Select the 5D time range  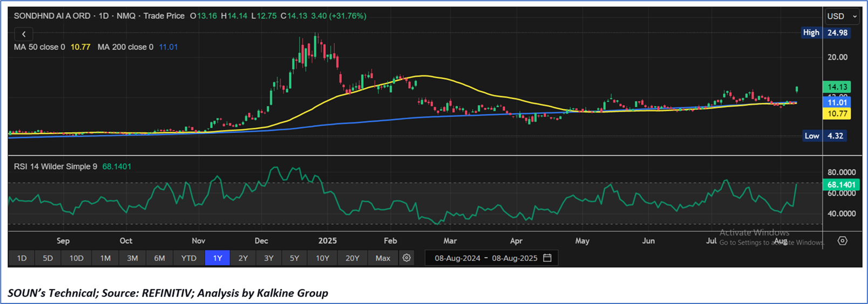tap(48, 258)
